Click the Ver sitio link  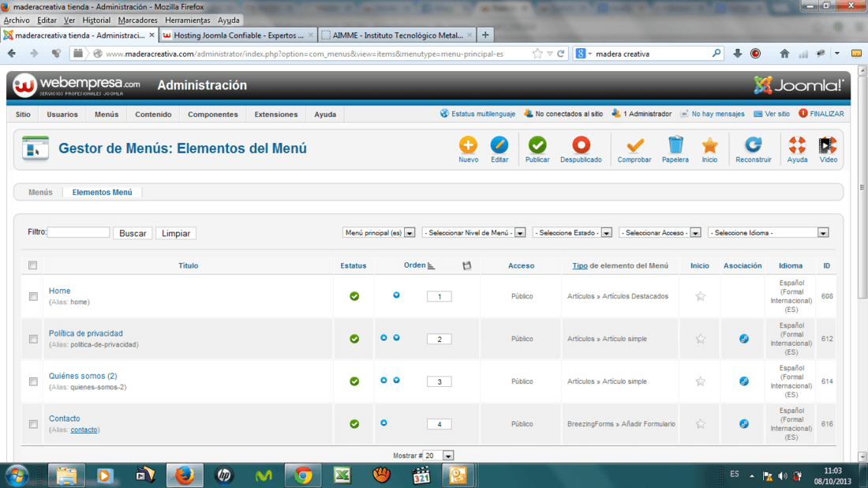(x=772, y=114)
